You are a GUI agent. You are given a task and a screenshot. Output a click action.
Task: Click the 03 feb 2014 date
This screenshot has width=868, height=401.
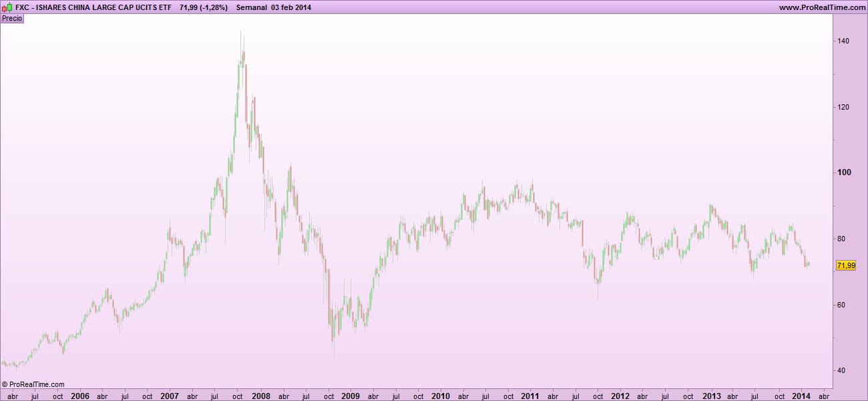(x=291, y=7)
